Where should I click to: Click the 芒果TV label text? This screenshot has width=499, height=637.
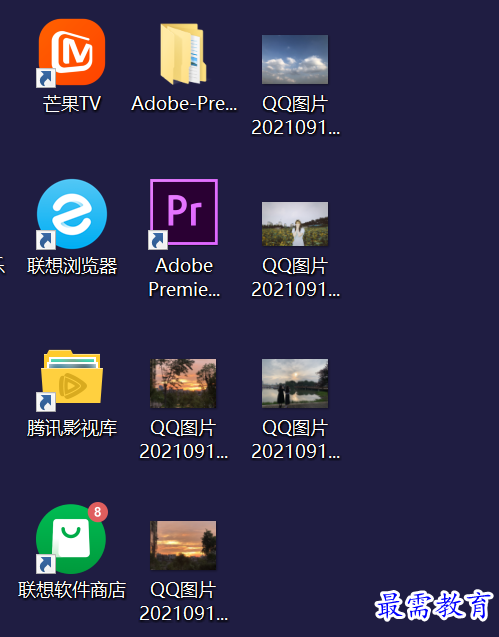click(72, 104)
